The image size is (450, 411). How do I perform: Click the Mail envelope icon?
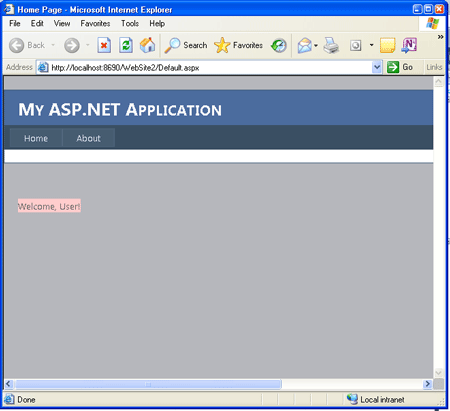click(x=304, y=45)
